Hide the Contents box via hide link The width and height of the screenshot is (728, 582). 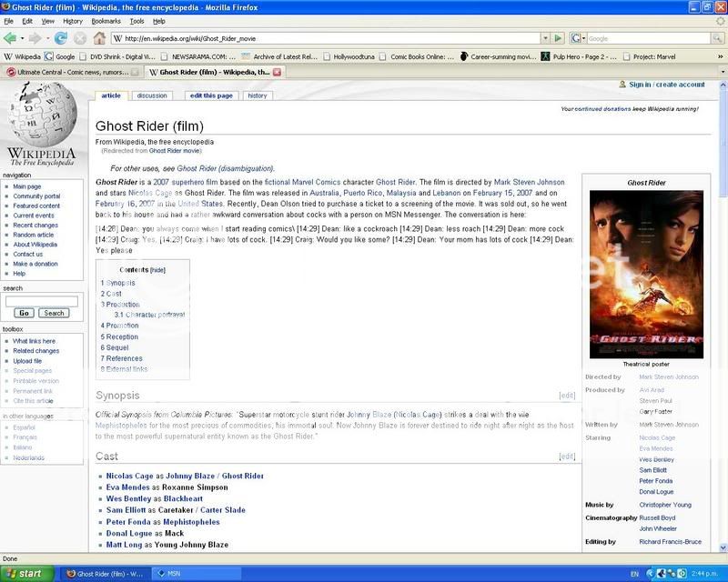point(157,270)
